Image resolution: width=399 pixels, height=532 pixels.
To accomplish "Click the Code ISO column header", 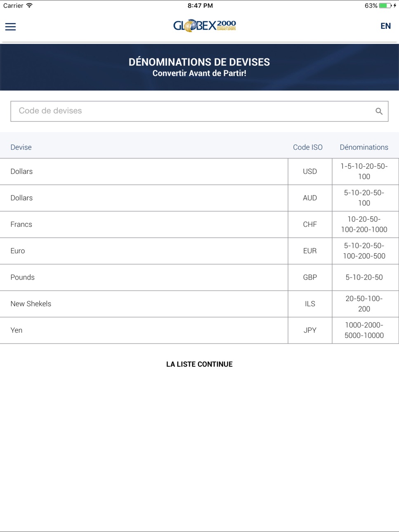I will [308, 147].
